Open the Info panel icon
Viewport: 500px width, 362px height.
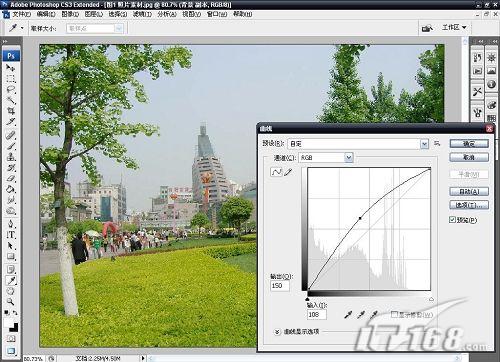pos(491,84)
